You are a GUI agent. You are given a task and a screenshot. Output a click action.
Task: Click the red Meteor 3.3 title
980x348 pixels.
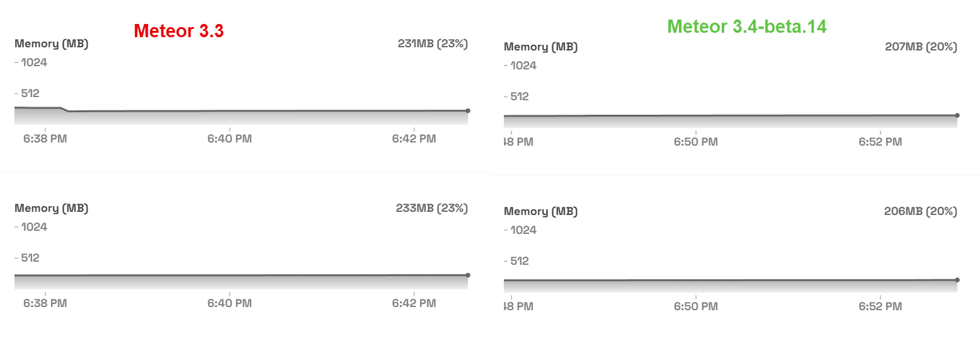(x=179, y=32)
